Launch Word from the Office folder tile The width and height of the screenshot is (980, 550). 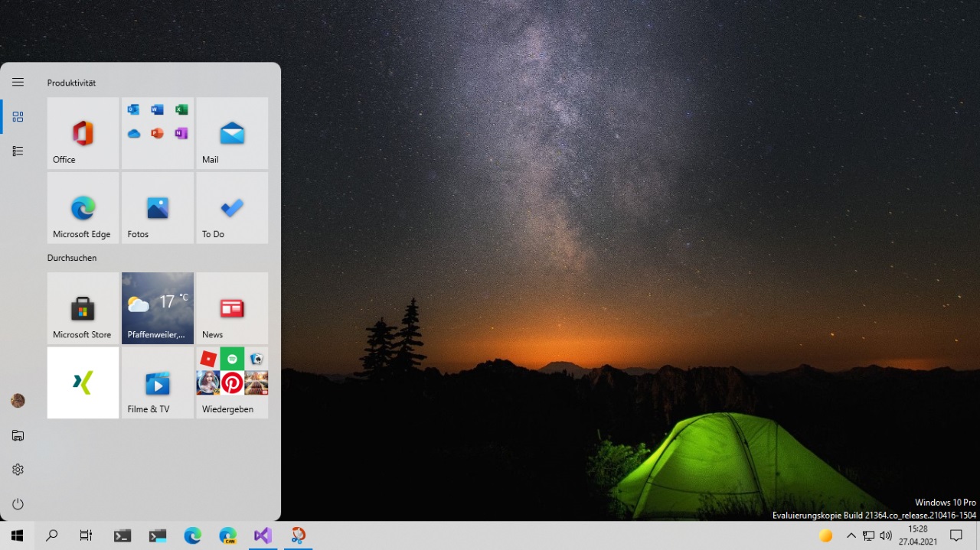click(158, 109)
